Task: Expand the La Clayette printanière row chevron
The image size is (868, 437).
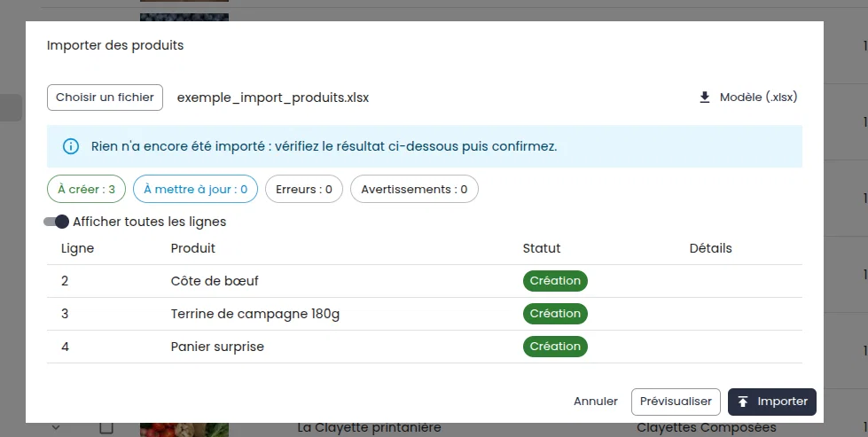Action: 55,427
